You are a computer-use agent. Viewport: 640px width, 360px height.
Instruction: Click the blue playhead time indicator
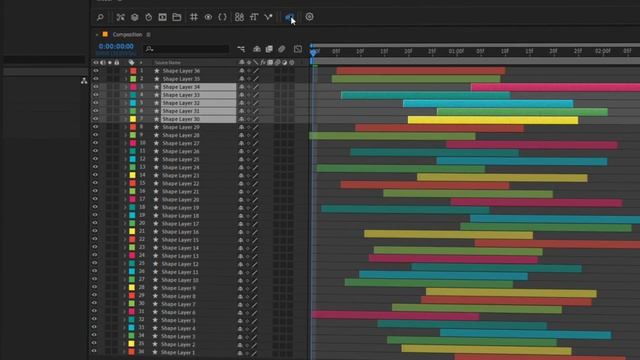pos(313,52)
